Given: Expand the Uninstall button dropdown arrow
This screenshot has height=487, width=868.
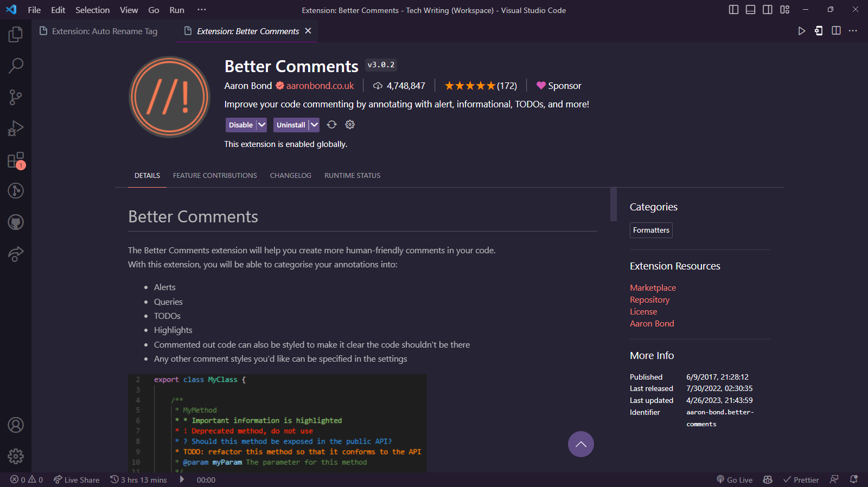Looking at the screenshot, I should point(314,125).
